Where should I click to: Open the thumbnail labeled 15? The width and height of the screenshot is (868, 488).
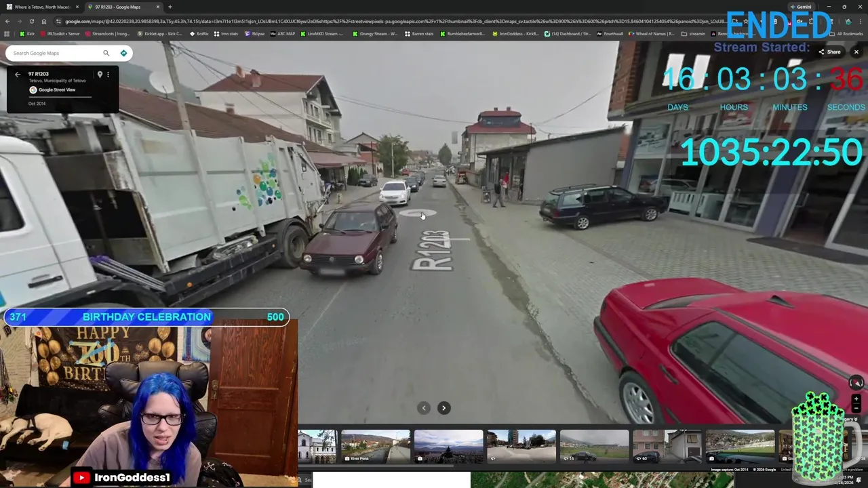click(x=595, y=446)
